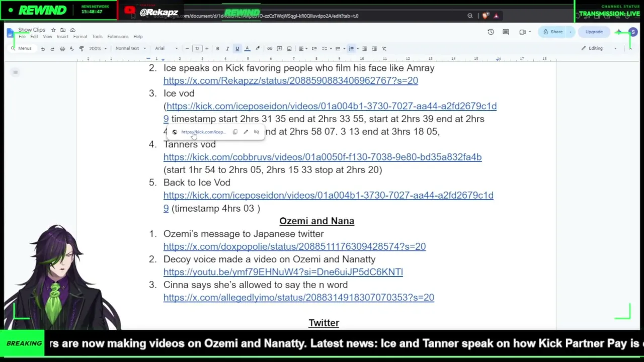Open the Google Docs home icon
Viewport: 644px width, 362px height.
tap(11, 33)
